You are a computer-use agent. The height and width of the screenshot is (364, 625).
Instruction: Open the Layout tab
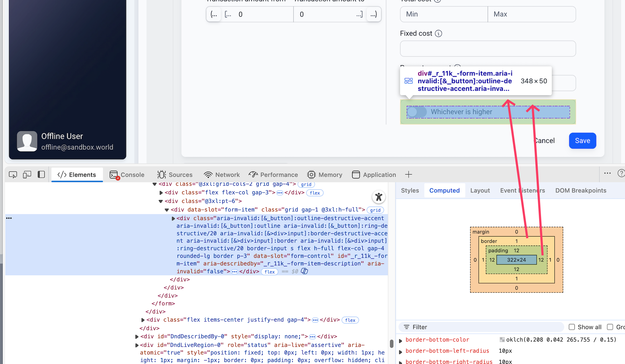(480, 190)
